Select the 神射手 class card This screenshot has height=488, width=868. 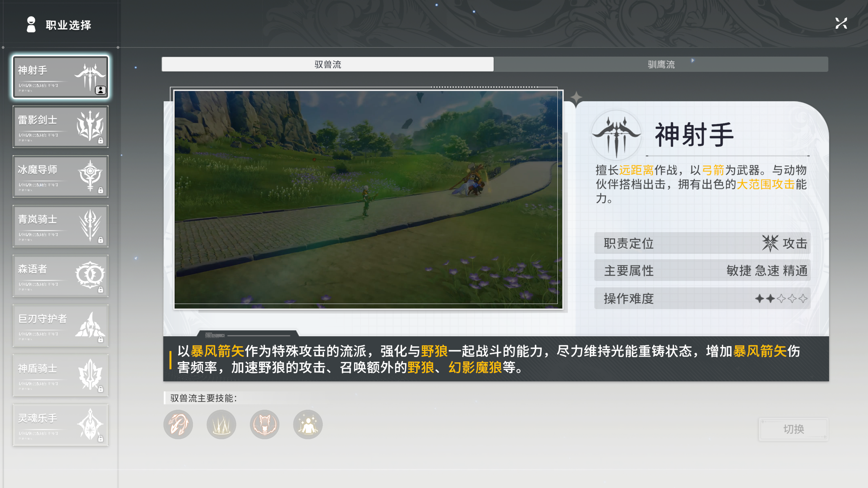60,77
